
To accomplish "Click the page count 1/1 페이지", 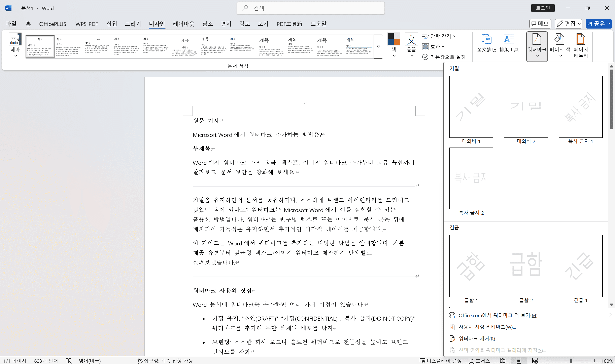I will click(15, 361).
